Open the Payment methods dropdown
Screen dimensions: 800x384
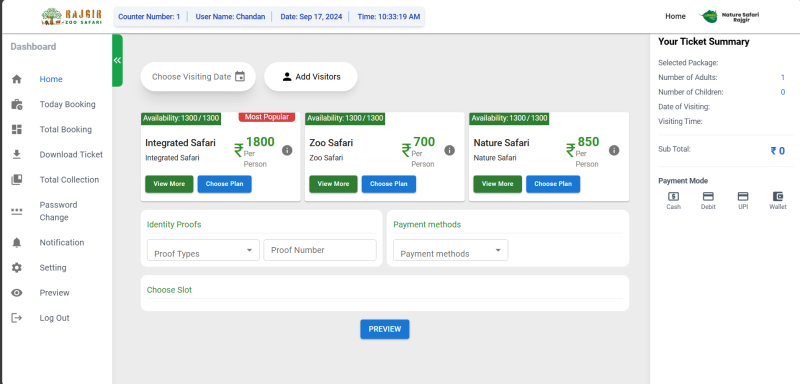[x=451, y=250]
